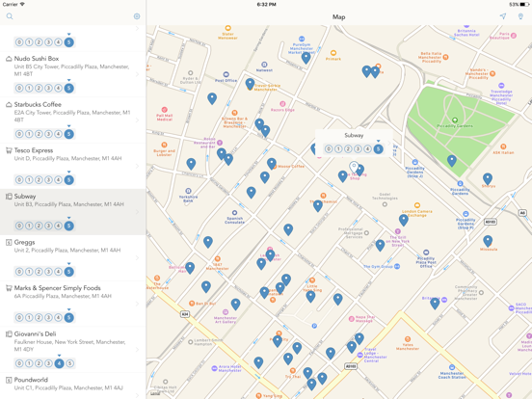Tap the Post Office map marker
Image resolution: width=532 pixels, height=399 pixels.
click(x=226, y=74)
